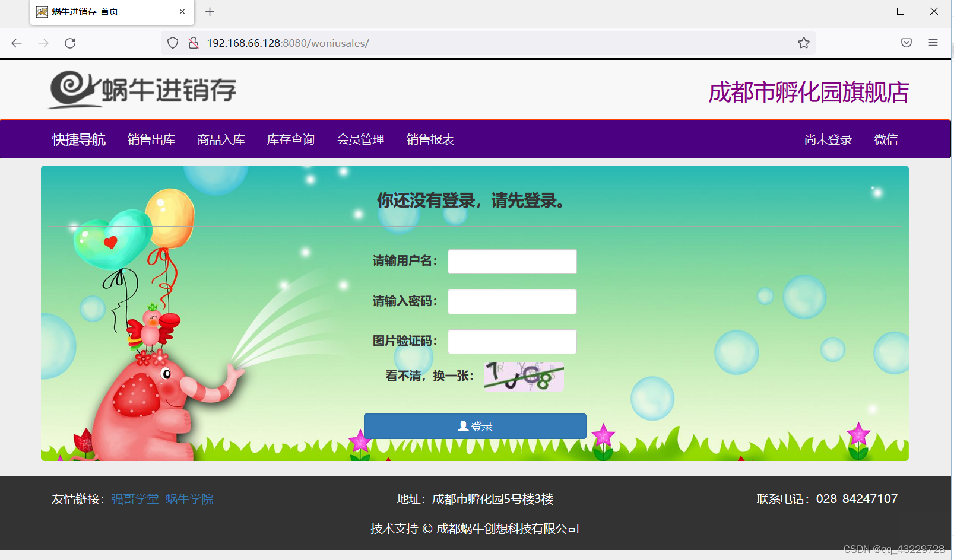Open the 商品入库 menu
This screenshot has height=560, width=954.
coord(220,139)
